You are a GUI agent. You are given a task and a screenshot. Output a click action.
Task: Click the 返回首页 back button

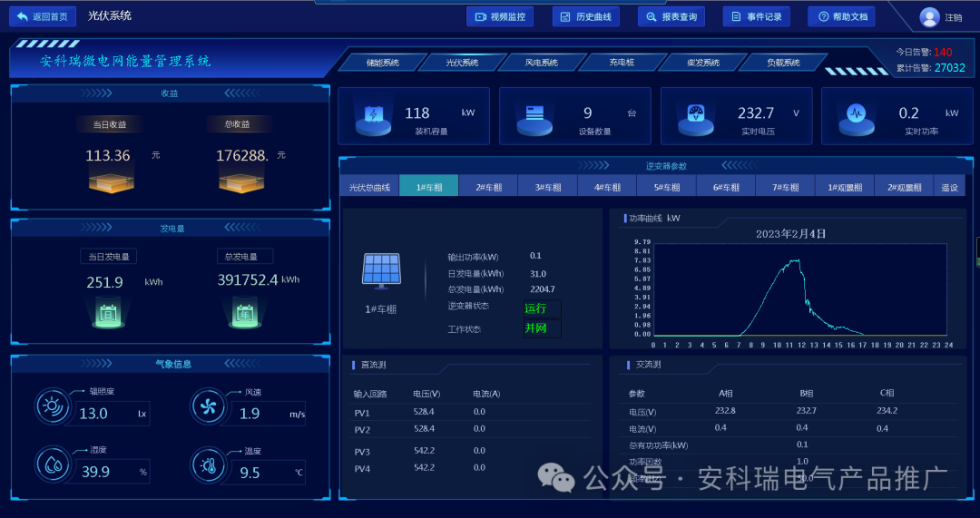43,17
